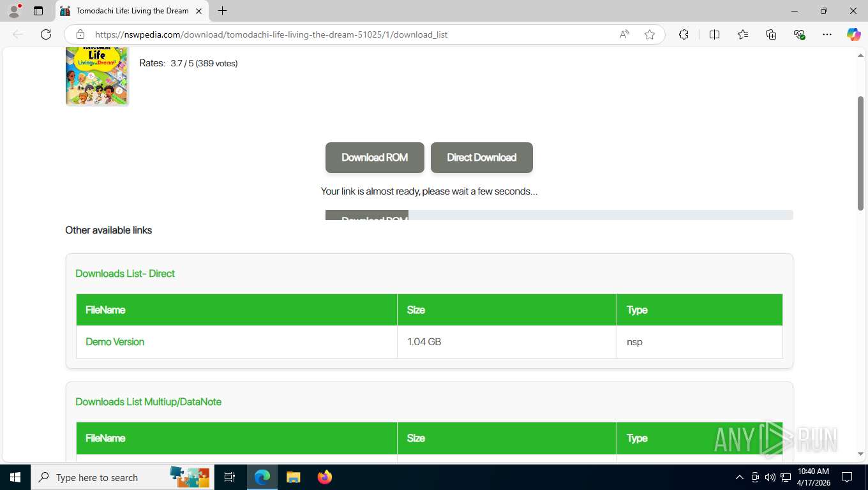
Task: Launch Firefox from the taskbar
Action: coord(324,477)
